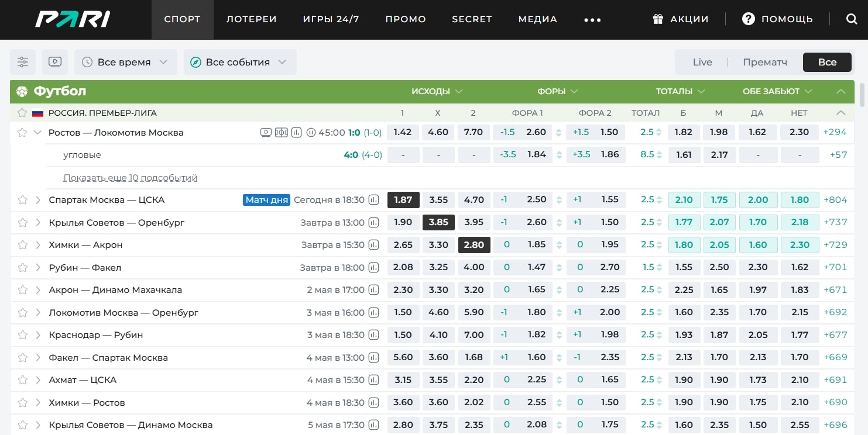The image size is (868, 435).
Task: Click the page vertical scrollbar
Action: pos(862,94)
